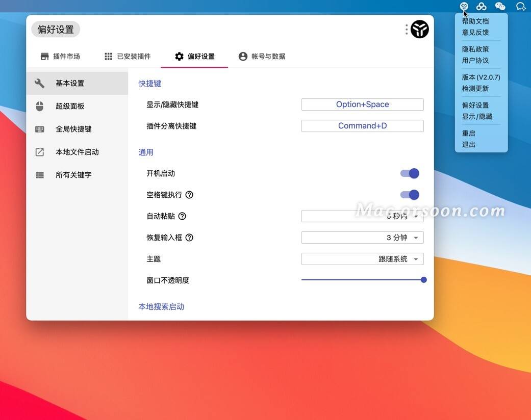Click the help icon beside 空格键执行

(x=189, y=195)
